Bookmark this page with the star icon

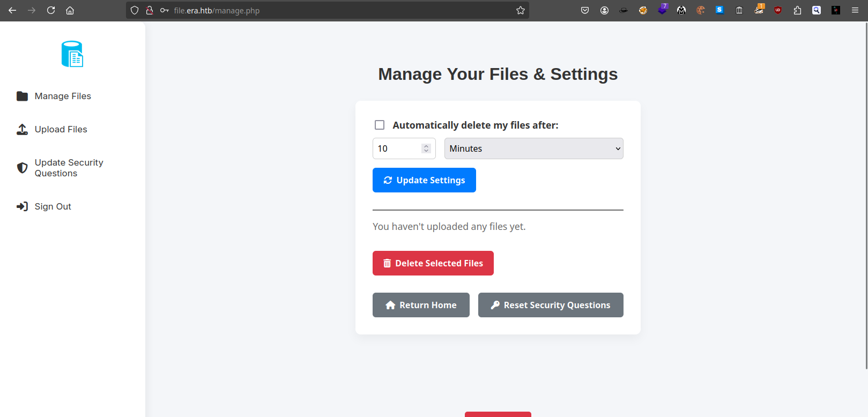(x=520, y=10)
